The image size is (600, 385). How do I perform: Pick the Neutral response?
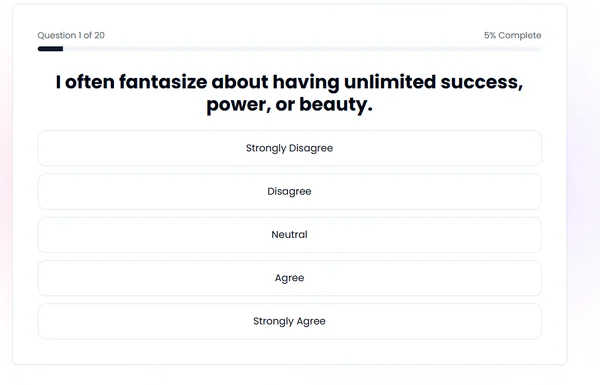point(289,235)
